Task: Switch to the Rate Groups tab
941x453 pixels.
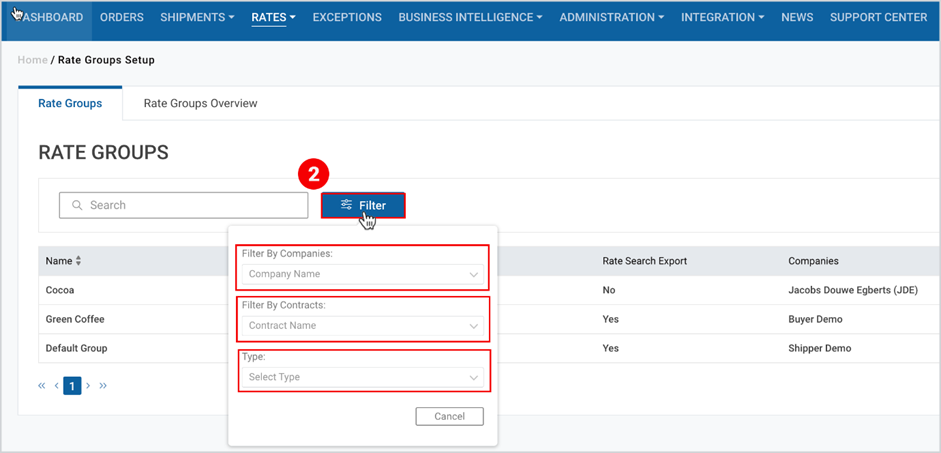Action: pos(70,103)
